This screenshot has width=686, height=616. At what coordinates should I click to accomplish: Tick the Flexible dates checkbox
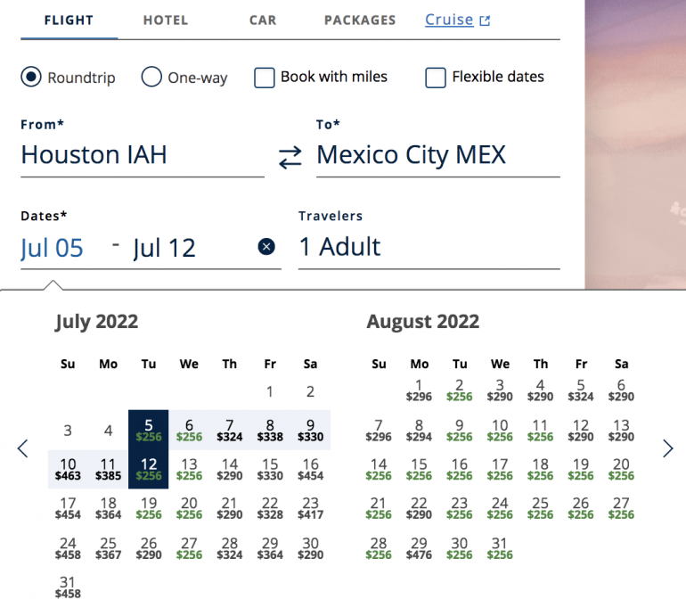[436, 78]
